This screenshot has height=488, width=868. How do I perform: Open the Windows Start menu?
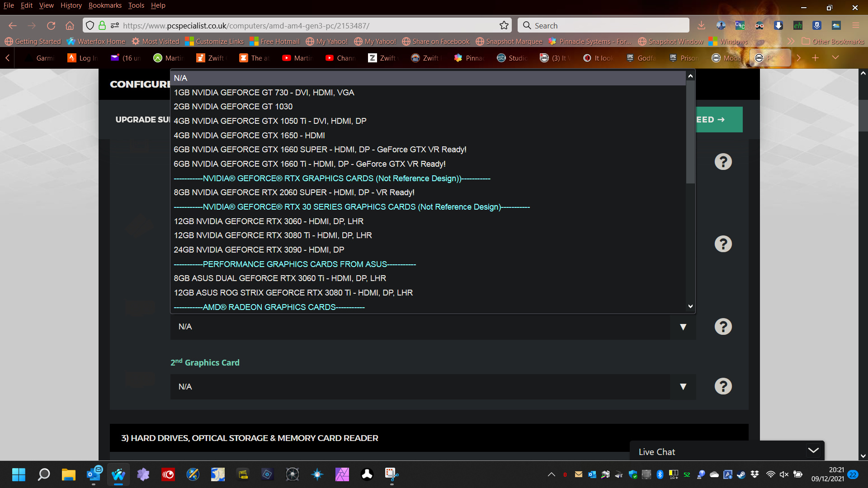(x=19, y=474)
